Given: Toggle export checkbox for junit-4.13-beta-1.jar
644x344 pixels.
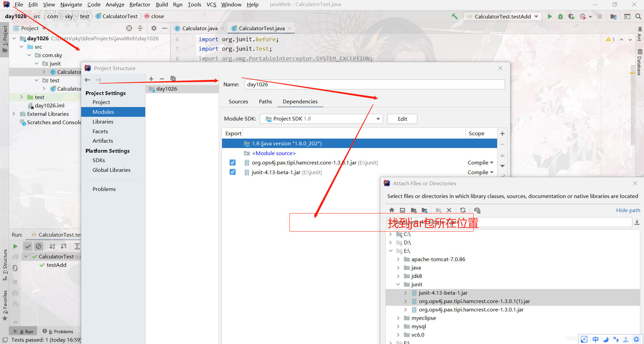Looking at the screenshot, I should coord(232,172).
